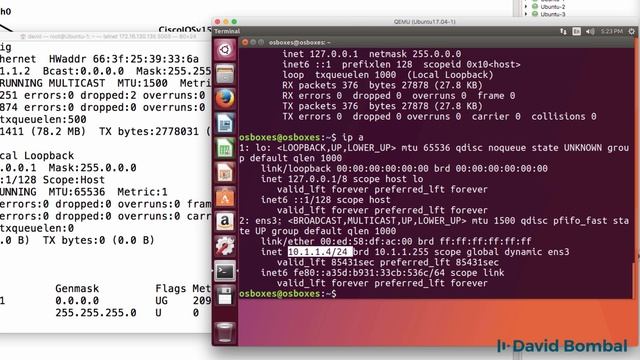Open the network indicator in Ubuntu top panel

tap(563, 31)
